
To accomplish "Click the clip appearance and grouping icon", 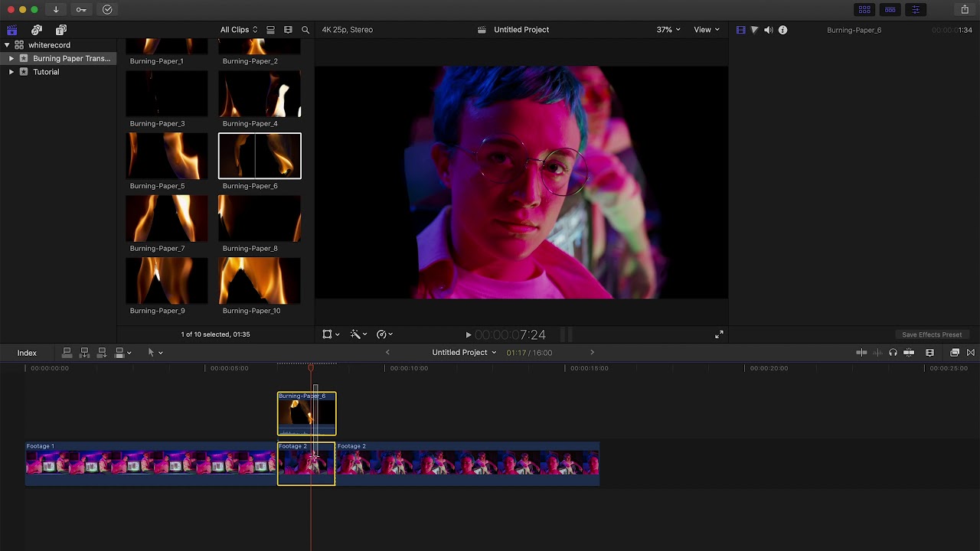I will click(x=270, y=30).
